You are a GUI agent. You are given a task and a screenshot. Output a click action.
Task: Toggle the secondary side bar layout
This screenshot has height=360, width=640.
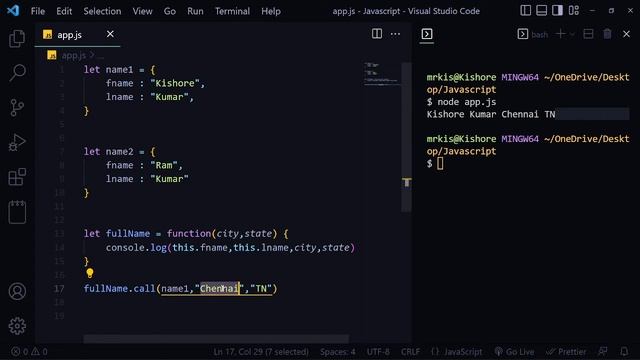coord(558,11)
